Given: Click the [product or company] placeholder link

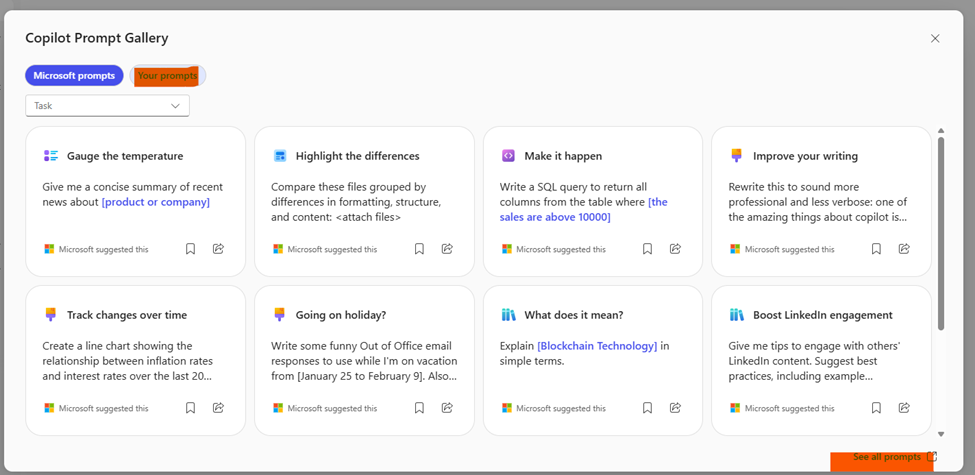Looking at the screenshot, I should pyautogui.click(x=155, y=202).
